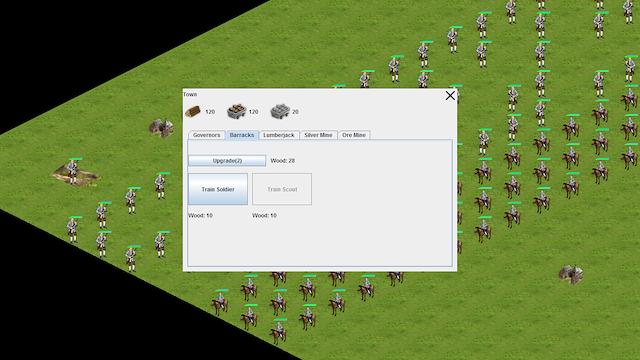Click the 'Town' dialog title text
The height and width of the screenshot is (360, 640).
pyautogui.click(x=190, y=94)
